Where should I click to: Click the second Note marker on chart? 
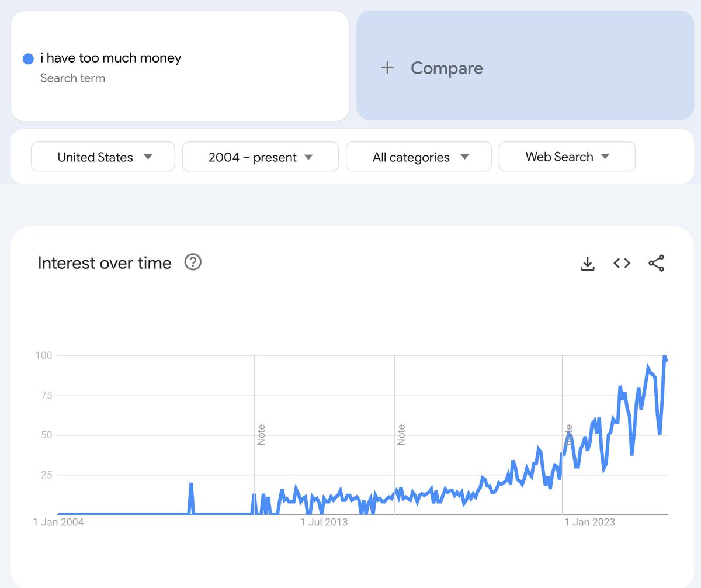tap(401, 435)
